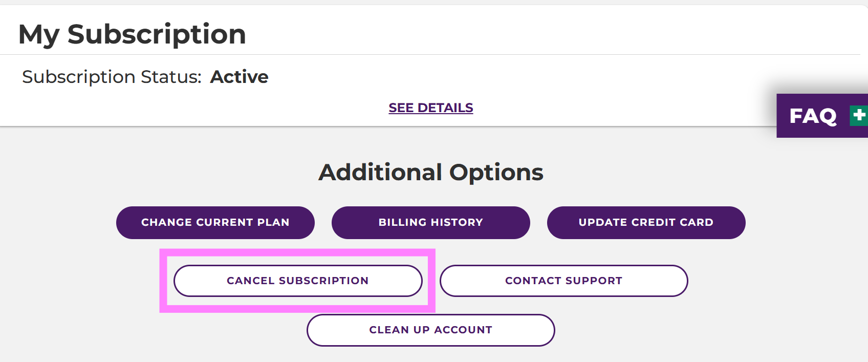Click the Additional Options heading

[x=430, y=172]
